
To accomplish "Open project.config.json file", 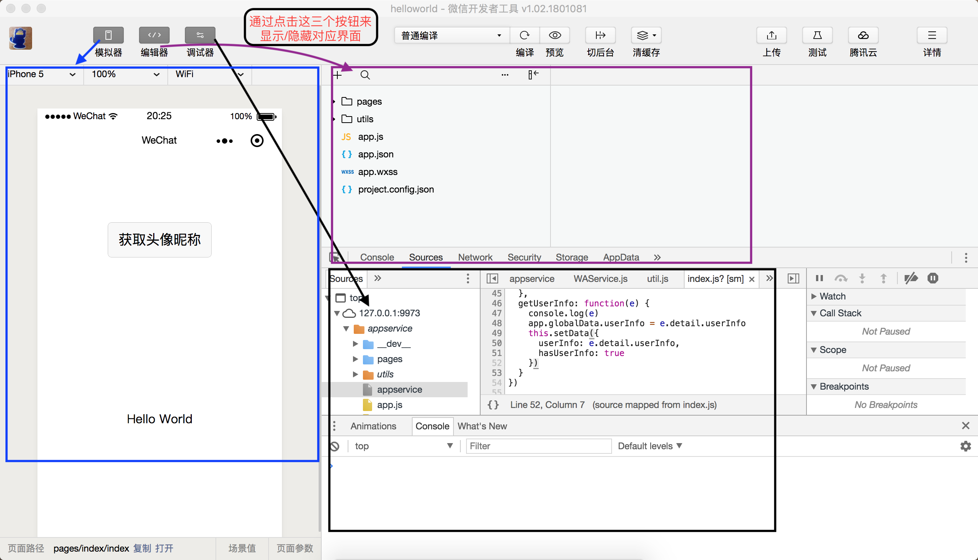I will coord(396,189).
